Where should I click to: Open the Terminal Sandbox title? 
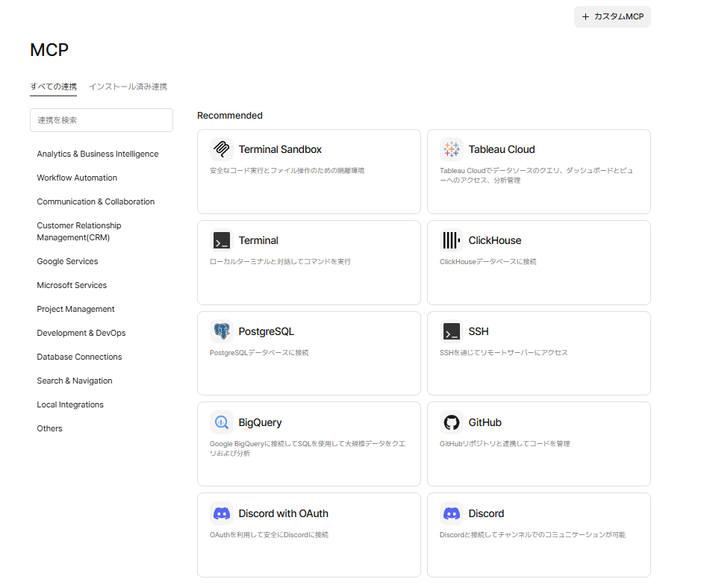(x=280, y=149)
